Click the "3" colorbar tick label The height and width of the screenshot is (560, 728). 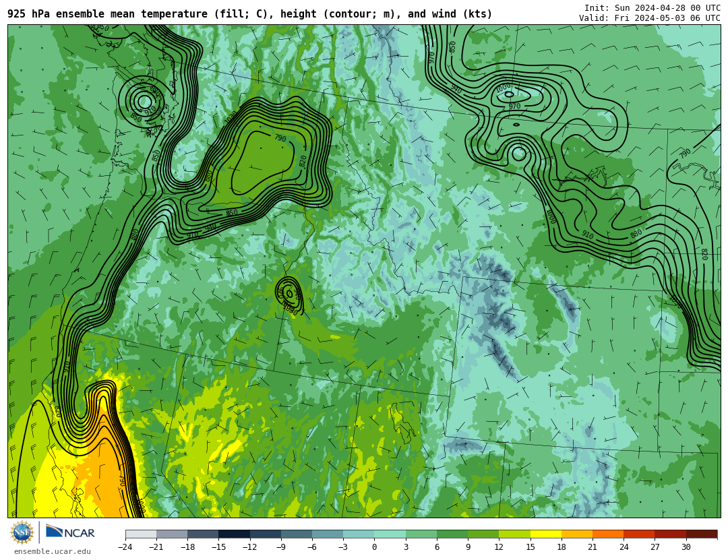tap(406, 547)
